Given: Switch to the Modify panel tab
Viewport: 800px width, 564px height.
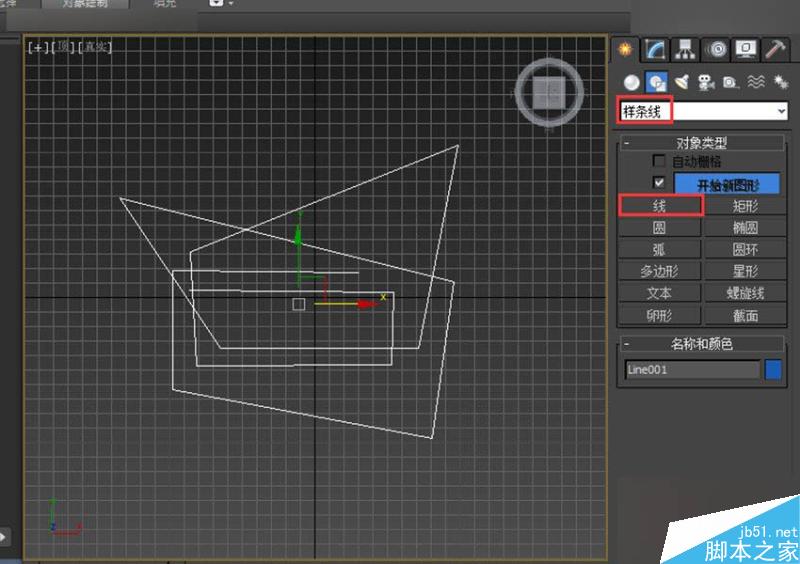Looking at the screenshot, I should pos(655,50).
